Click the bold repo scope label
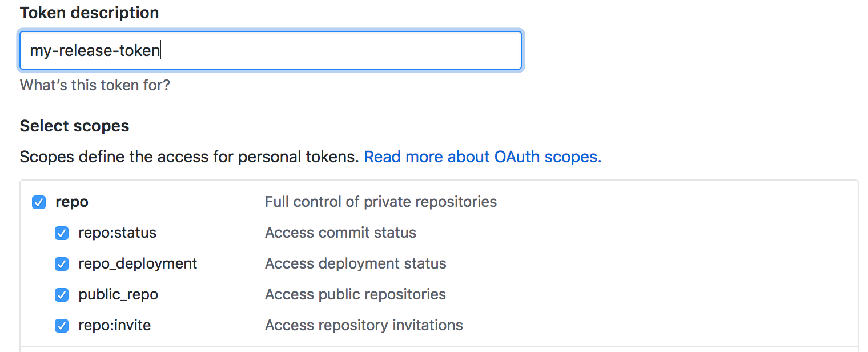The height and width of the screenshot is (352, 868). [x=72, y=202]
